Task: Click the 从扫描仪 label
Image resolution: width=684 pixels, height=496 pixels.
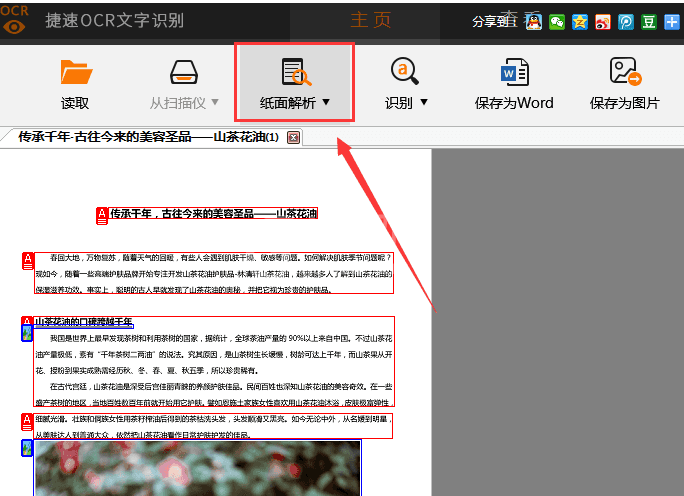Action: coord(178,103)
